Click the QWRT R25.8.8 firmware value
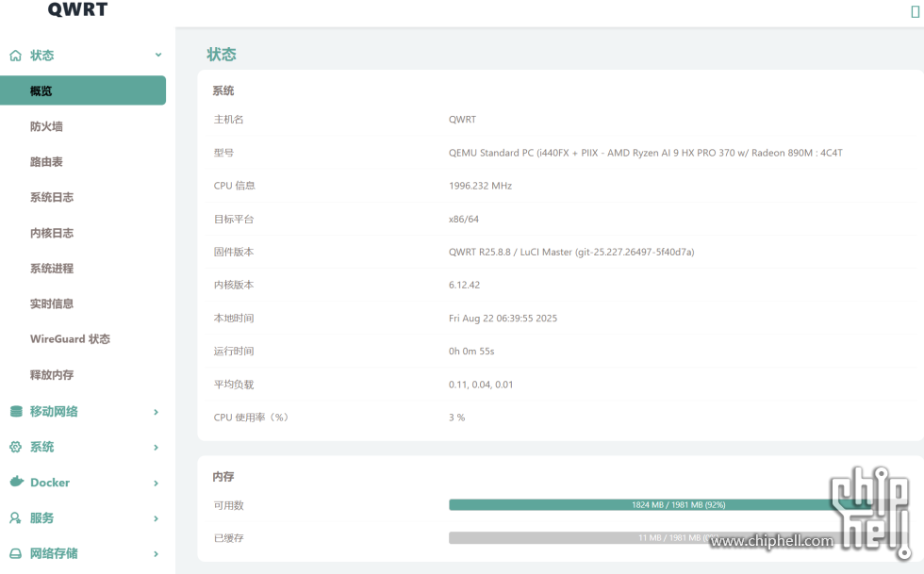The height and width of the screenshot is (574, 924). click(571, 252)
